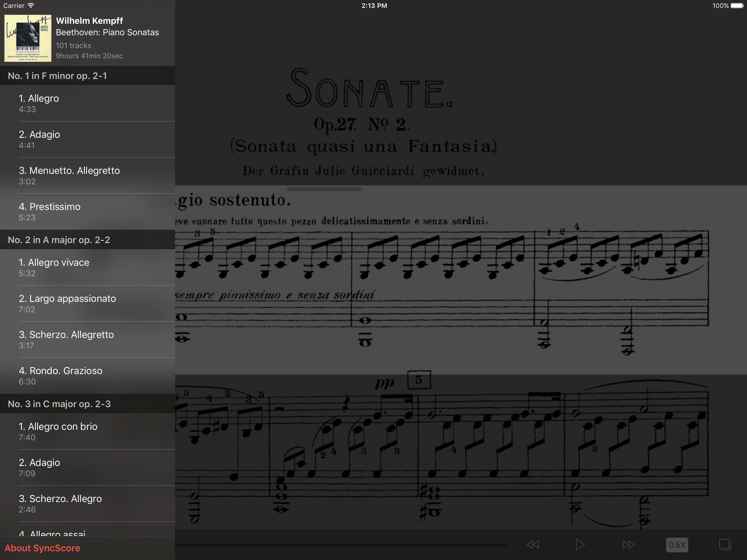Tap No. 3 in C major section header
This screenshot has width=747, height=560.
tap(87, 404)
